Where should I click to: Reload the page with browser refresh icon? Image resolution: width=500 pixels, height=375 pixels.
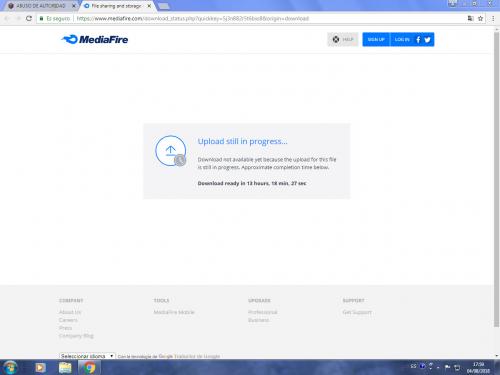click(x=29, y=18)
